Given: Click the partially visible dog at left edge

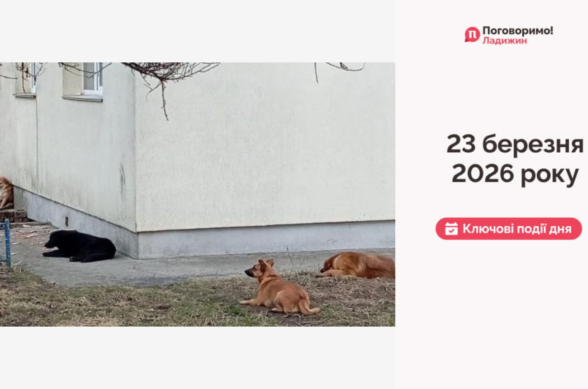Looking at the screenshot, I should tap(6, 193).
